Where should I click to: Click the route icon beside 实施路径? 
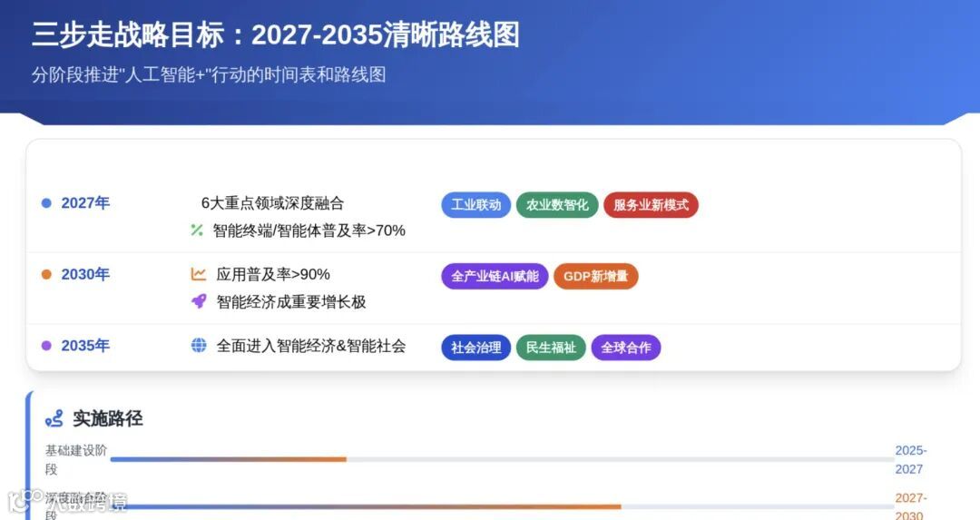tap(54, 418)
